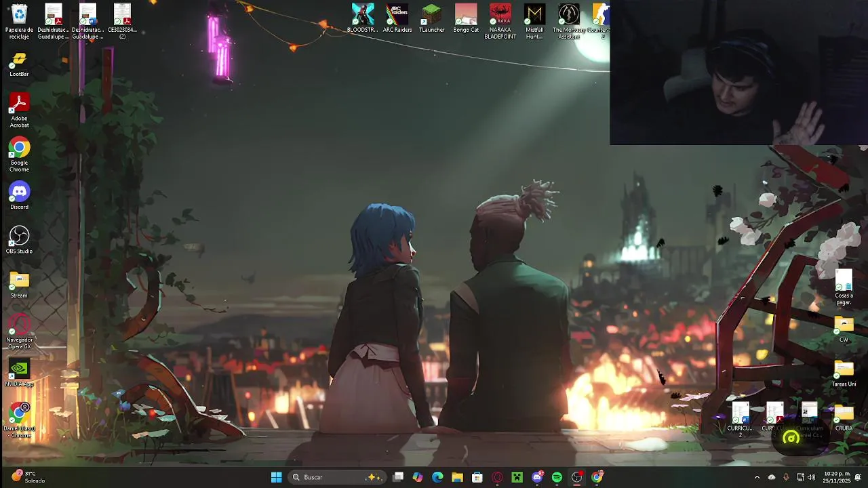This screenshot has height=488, width=868.
Task: Switch to Opera GX in the taskbar
Action: 497,477
